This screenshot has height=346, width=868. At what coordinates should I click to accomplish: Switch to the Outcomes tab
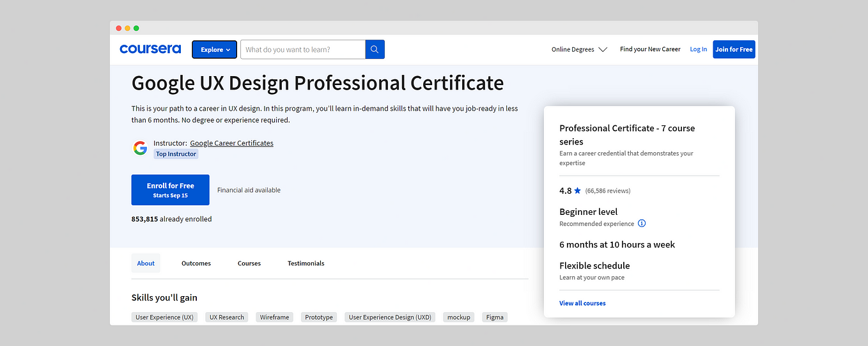(x=196, y=263)
